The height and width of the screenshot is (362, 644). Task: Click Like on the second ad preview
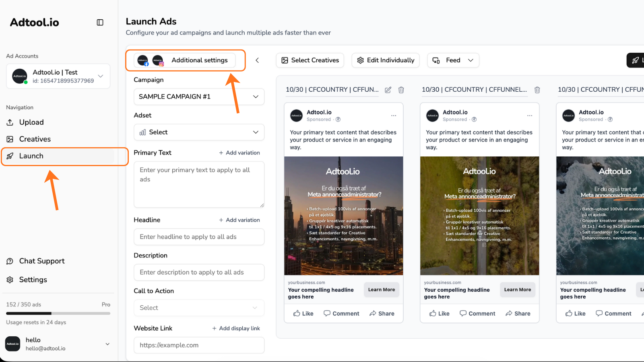pos(440,313)
